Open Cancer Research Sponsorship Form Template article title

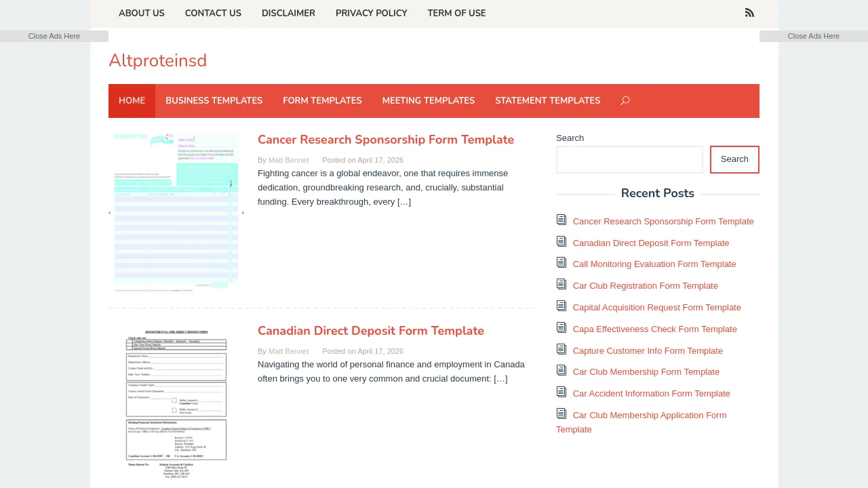point(386,140)
